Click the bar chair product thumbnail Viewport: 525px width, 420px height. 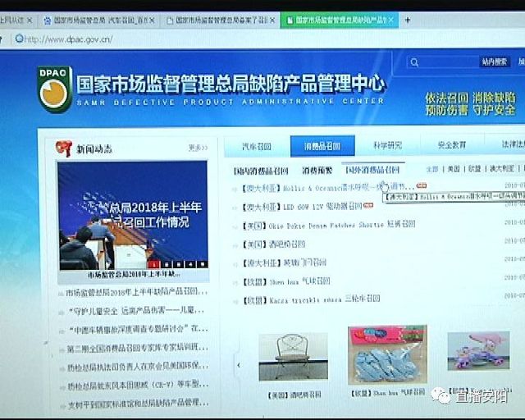(294, 357)
